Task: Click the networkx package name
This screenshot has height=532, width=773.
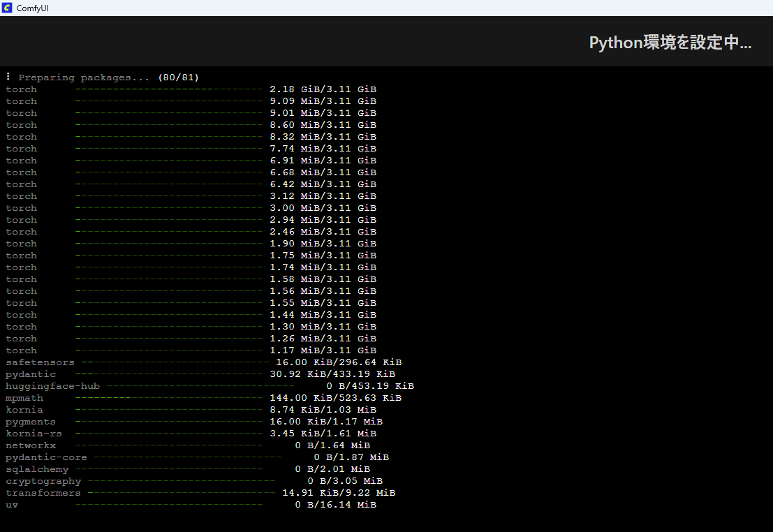Action: (x=31, y=445)
